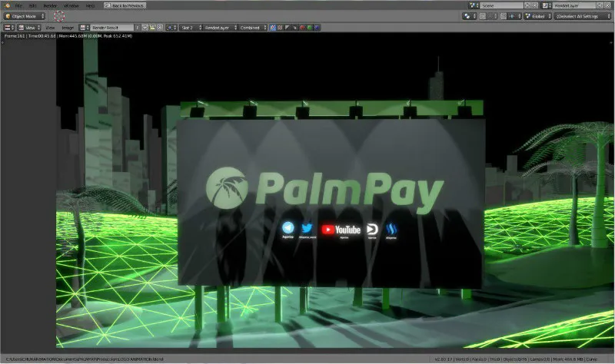Click the delete scene X icon
This screenshot has width=615, height=364.
point(535,5)
